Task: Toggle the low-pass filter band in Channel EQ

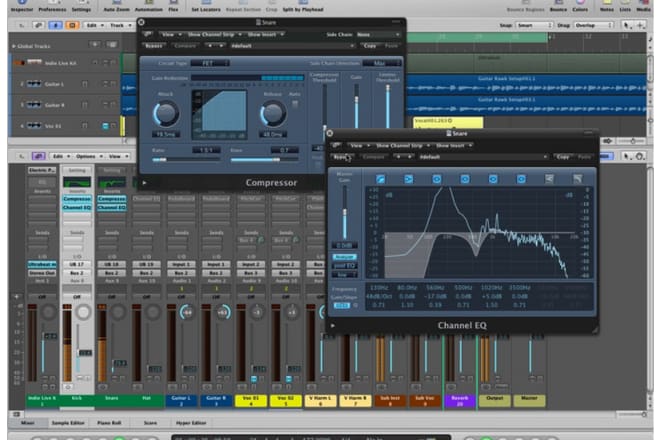Action: tap(578, 179)
